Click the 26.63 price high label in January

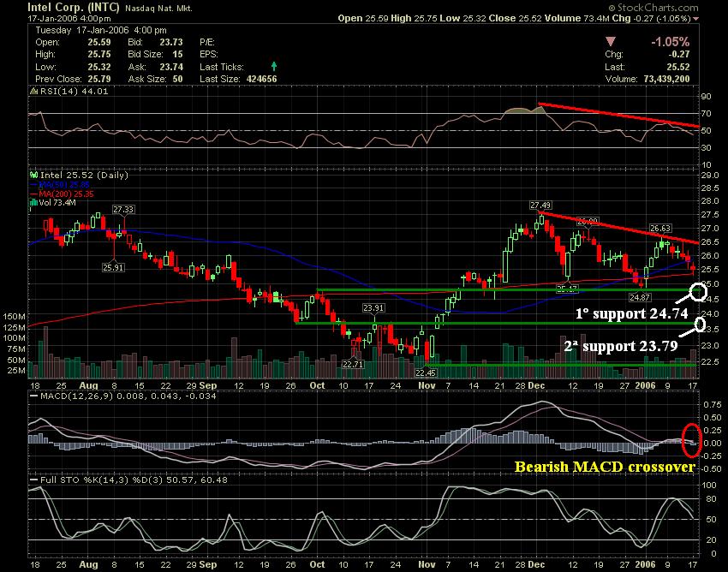pyautogui.click(x=659, y=229)
